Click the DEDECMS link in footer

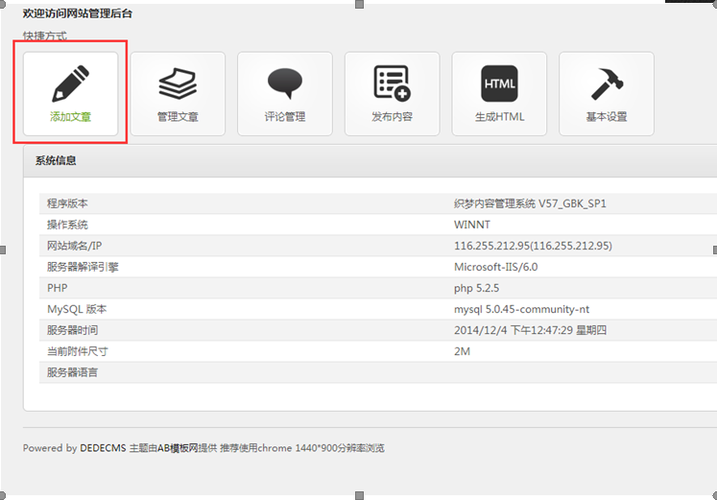[x=103, y=448]
